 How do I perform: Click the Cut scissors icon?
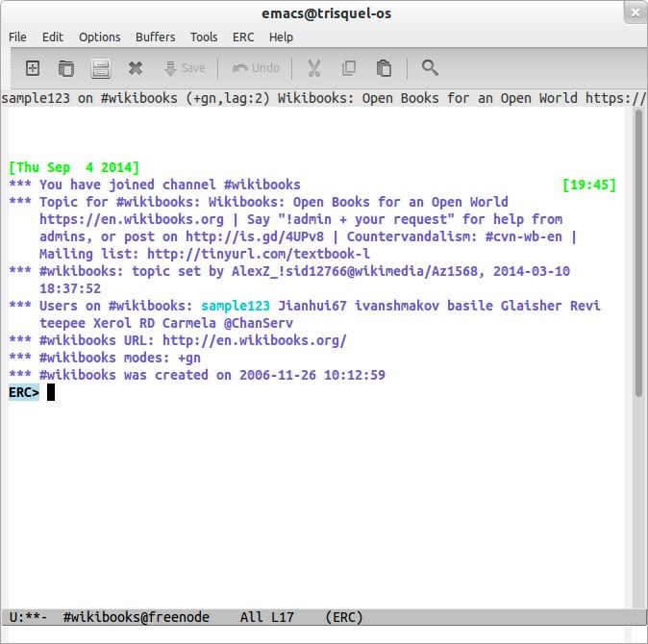pyautogui.click(x=313, y=68)
